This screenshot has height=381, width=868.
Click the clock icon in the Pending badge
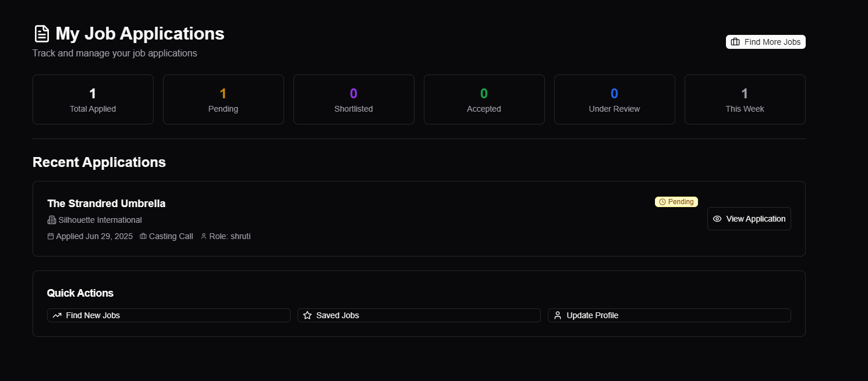(x=662, y=202)
